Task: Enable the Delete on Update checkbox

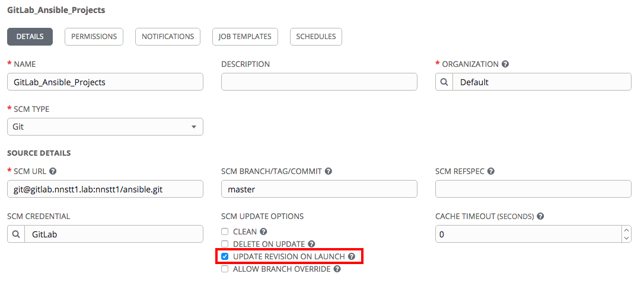Action: 225,244
